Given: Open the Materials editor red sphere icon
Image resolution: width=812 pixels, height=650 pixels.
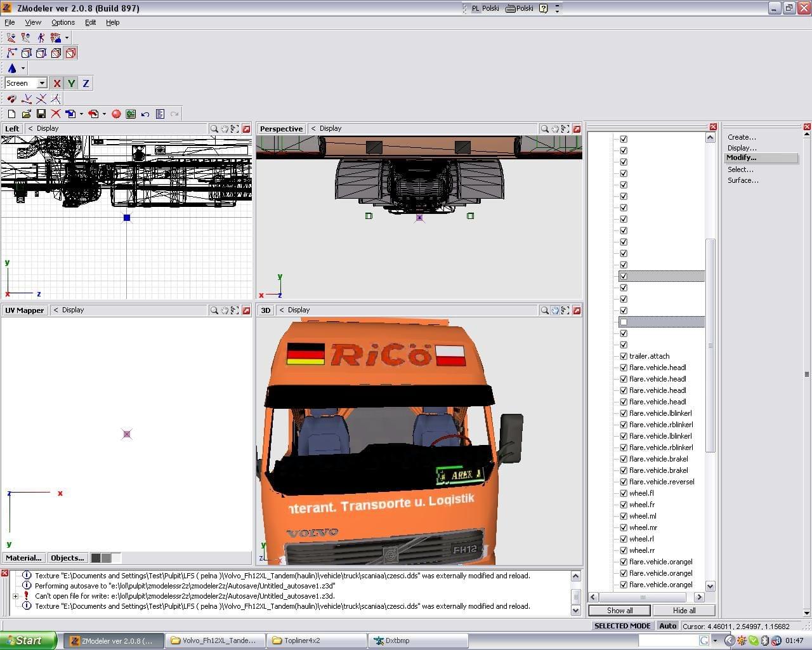Looking at the screenshot, I should point(116,114).
